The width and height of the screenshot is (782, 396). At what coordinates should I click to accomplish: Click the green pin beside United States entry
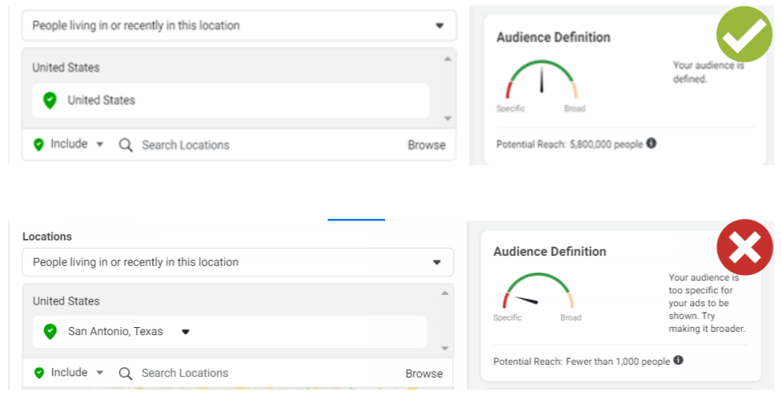click(49, 100)
